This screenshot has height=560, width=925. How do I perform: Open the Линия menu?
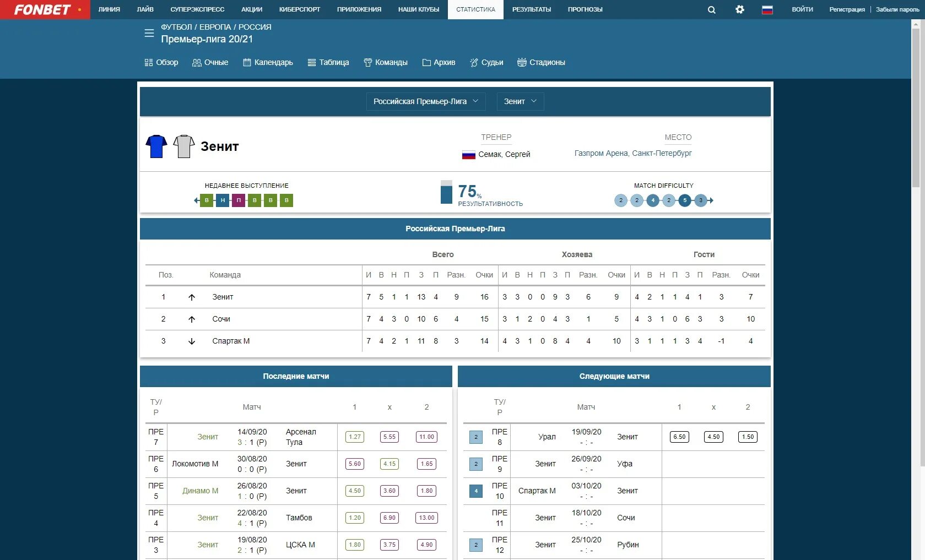point(109,9)
